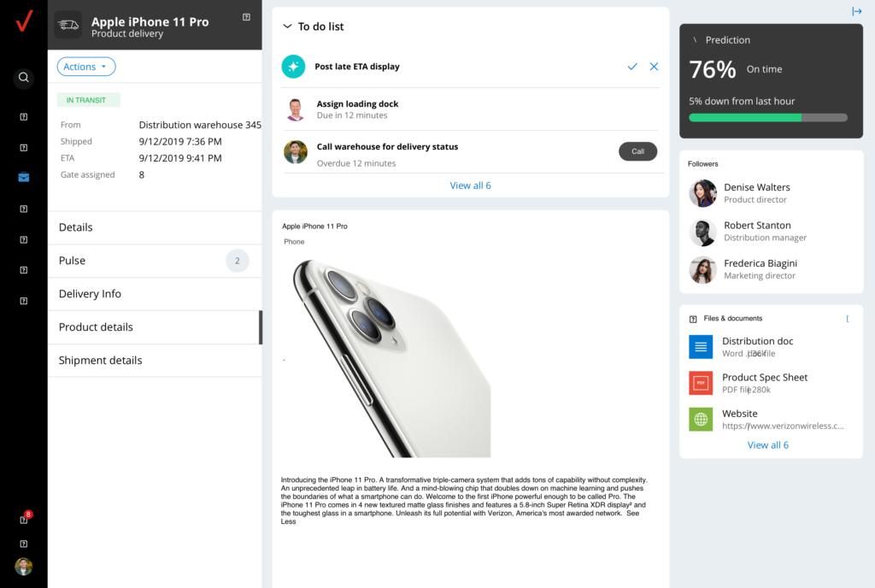Click View all 6 under Files & documents
The height and width of the screenshot is (588, 875).
[768, 445]
